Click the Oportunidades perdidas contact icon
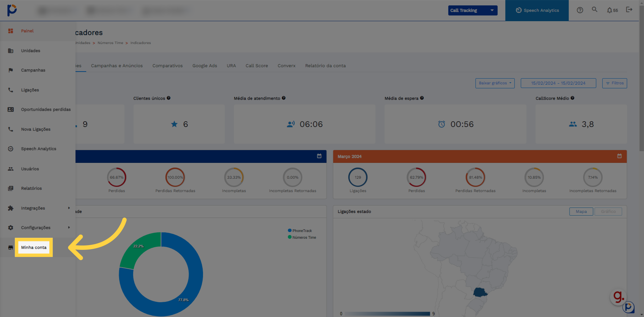644x317 pixels. 11,109
